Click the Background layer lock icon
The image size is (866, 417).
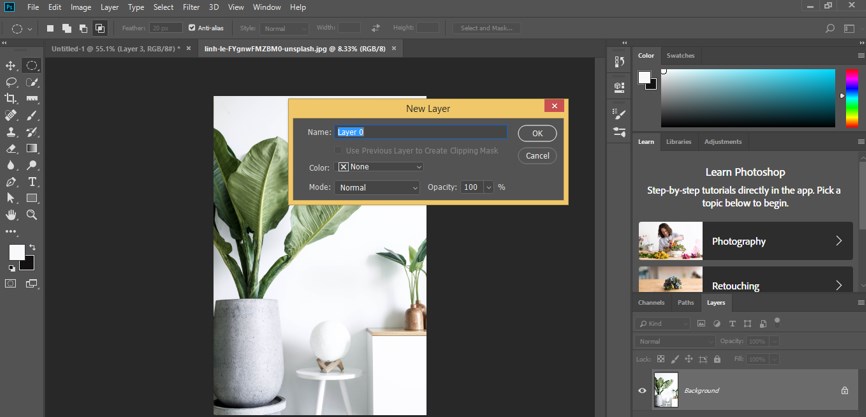(844, 390)
